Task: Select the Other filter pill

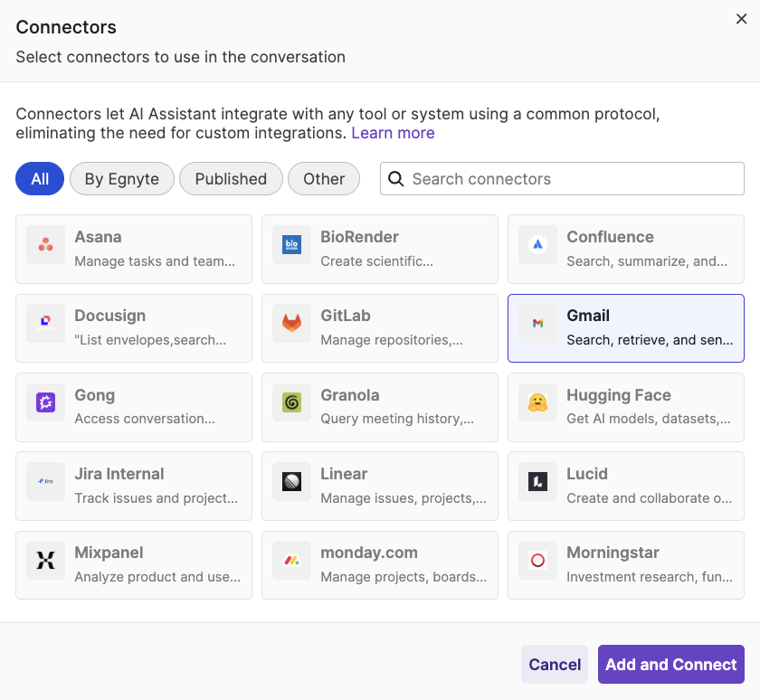Action: [x=324, y=179]
